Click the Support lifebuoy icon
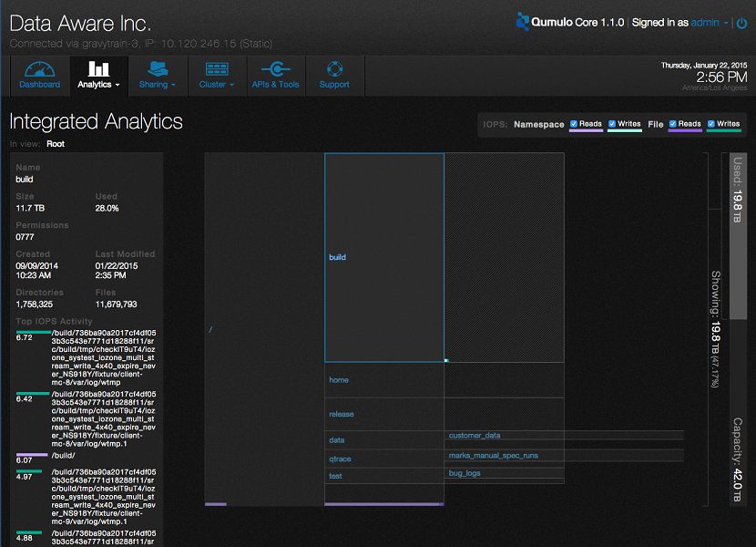This screenshot has height=547, width=756. click(x=334, y=69)
